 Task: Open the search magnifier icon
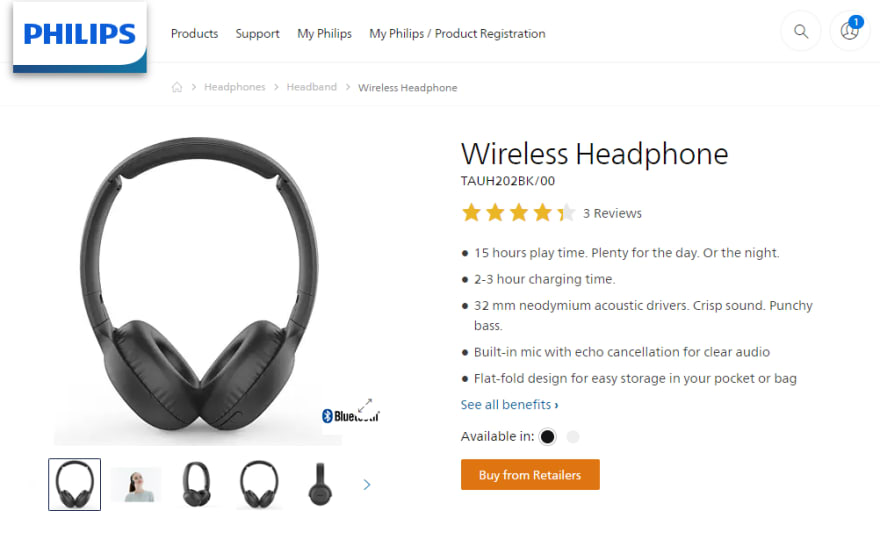[x=801, y=31]
